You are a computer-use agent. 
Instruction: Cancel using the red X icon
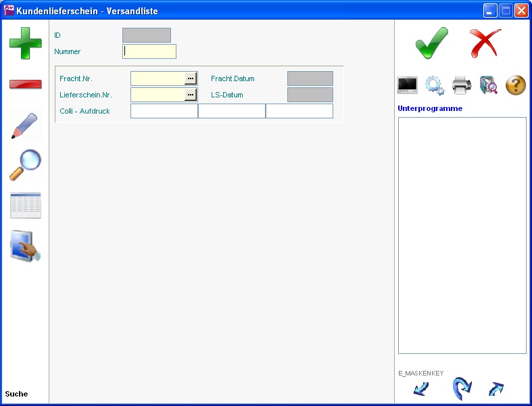(485, 43)
